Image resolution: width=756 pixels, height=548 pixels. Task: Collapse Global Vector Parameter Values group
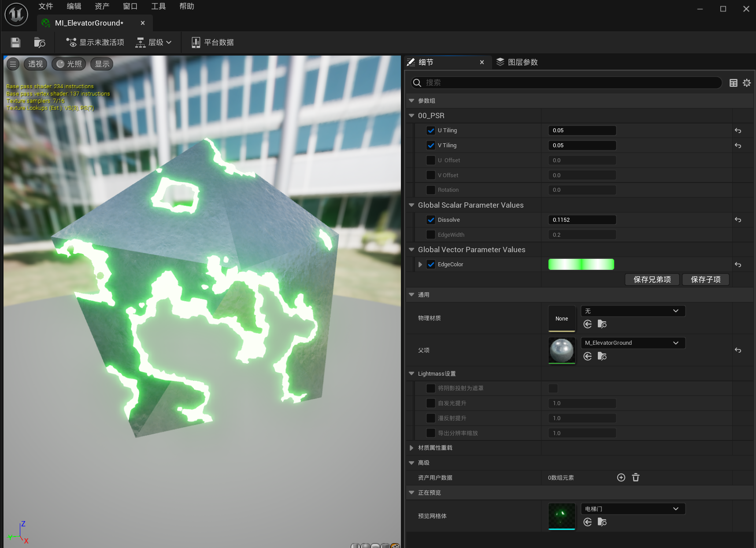411,250
